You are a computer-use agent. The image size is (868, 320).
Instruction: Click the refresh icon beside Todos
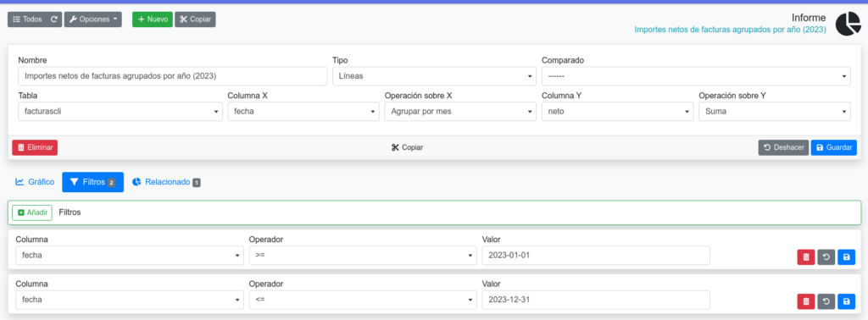tap(53, 19)
